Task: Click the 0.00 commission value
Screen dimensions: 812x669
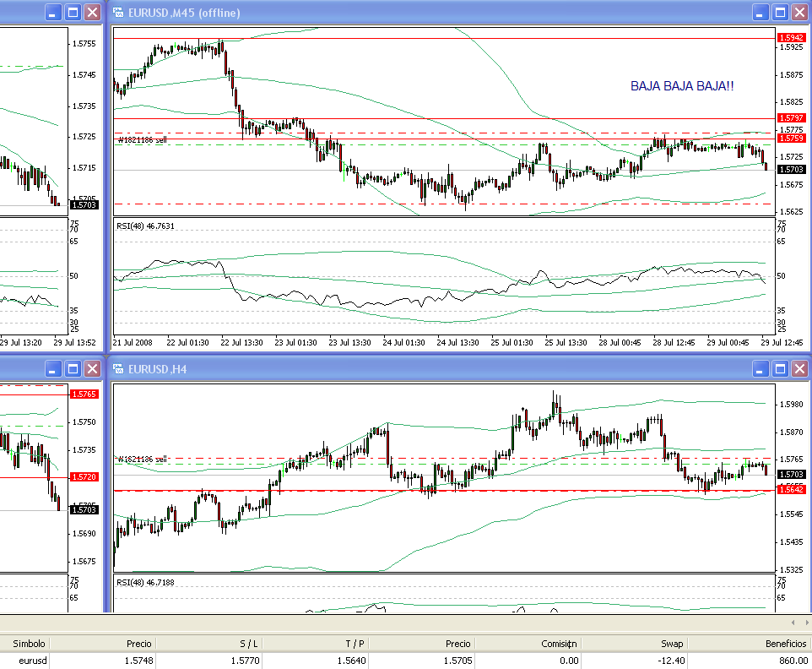Action: point(569,661)
